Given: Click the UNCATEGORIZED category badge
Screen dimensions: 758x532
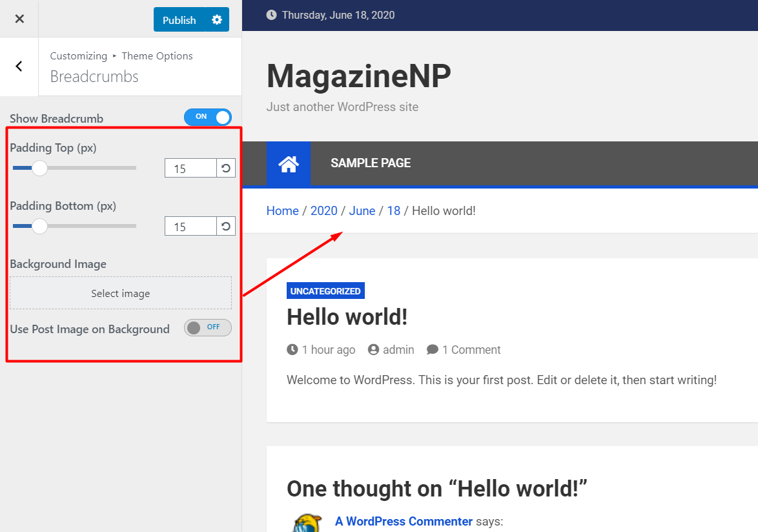Looking at the screenshot, I should (325, 291).
